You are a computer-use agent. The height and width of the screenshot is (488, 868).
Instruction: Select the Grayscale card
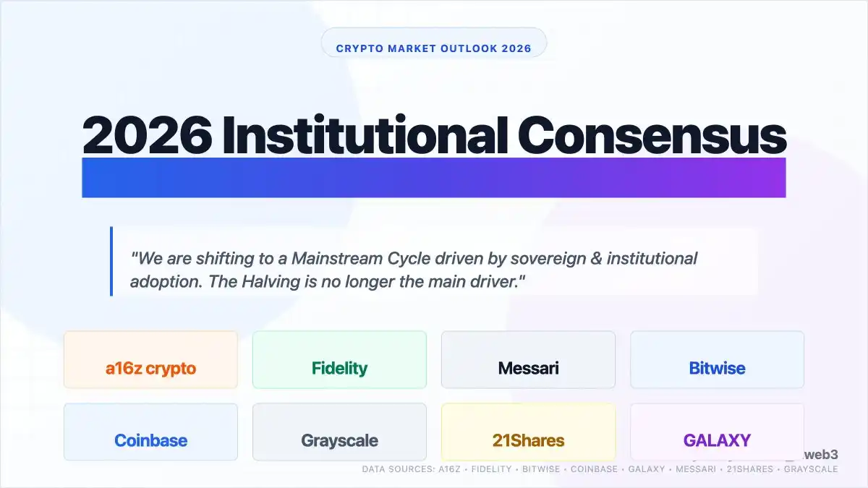tap(339, 432)
